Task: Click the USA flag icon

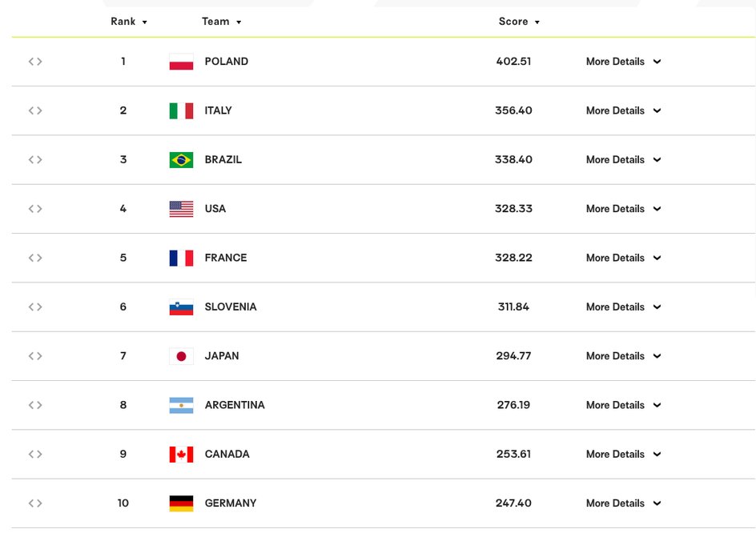Action: click(181, 209)
